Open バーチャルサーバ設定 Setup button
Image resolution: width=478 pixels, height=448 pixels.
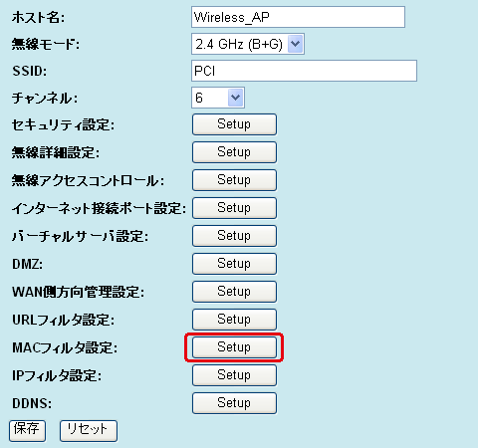click(x=234, y=236)
